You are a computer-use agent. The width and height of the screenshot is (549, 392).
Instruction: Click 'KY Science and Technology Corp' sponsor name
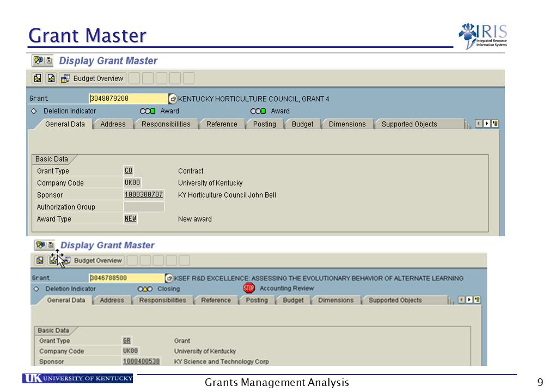click(x=221, y=362)
